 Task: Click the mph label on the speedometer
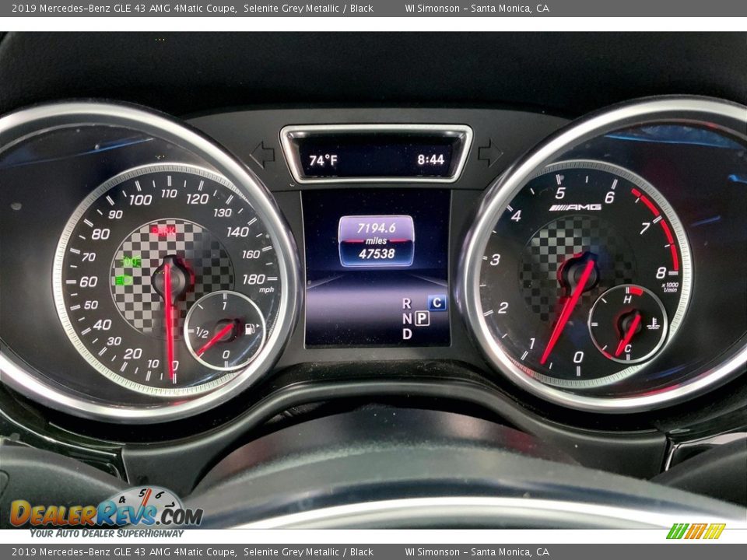click(x=266, y=290)
